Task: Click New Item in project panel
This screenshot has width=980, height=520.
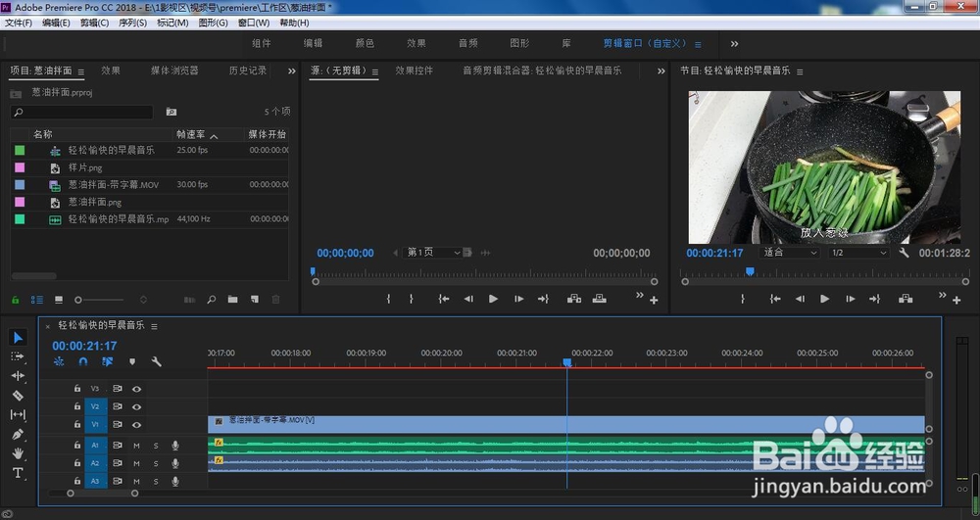Action: 255,300
